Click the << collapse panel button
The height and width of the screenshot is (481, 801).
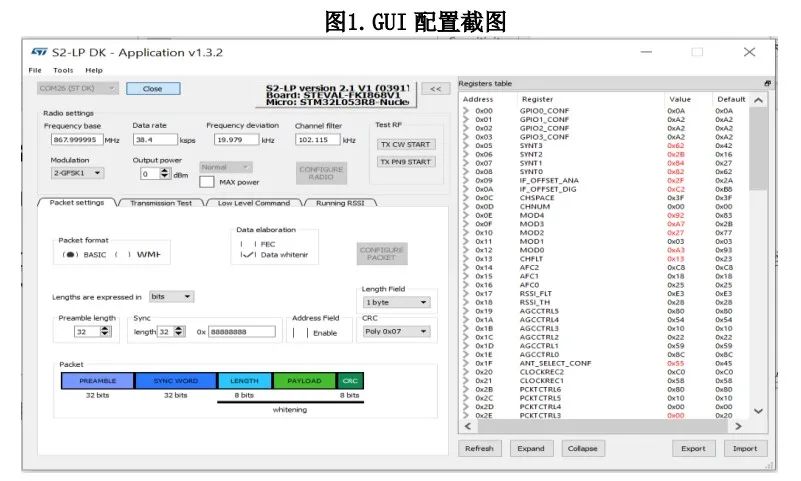pyautogui.click(x=435, y=88)
